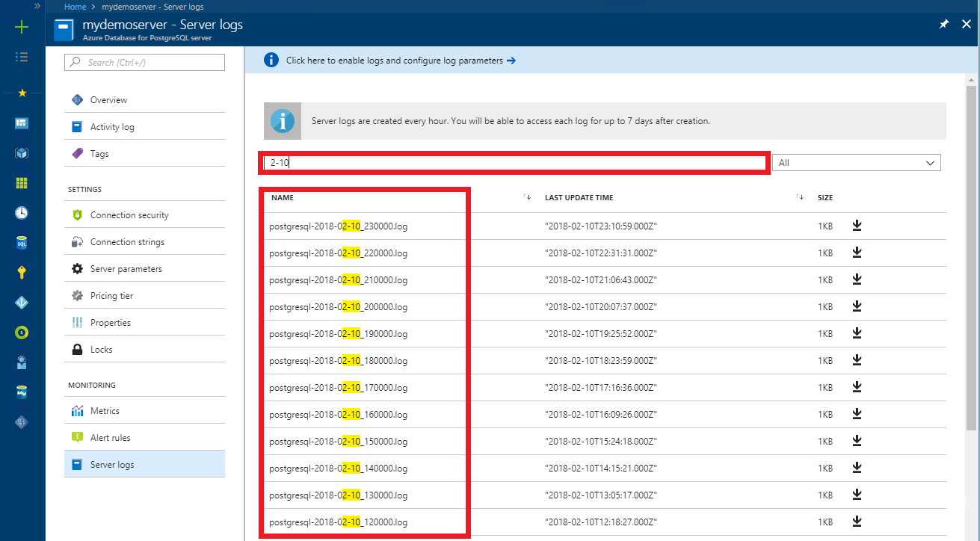Open the Recent clock icon
Image resolution: width=980 pixels, height=541 pixels.
pyautogui.click(x=22, y=213)
